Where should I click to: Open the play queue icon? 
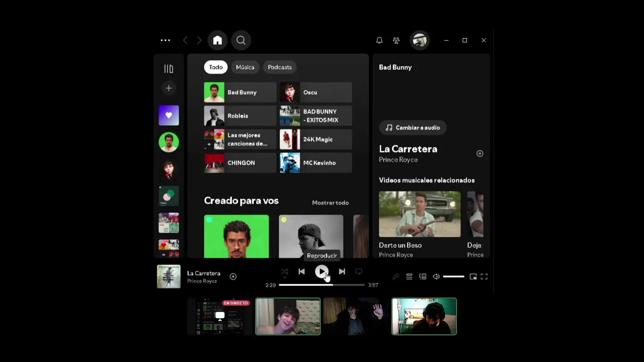[x=409, y=277]
